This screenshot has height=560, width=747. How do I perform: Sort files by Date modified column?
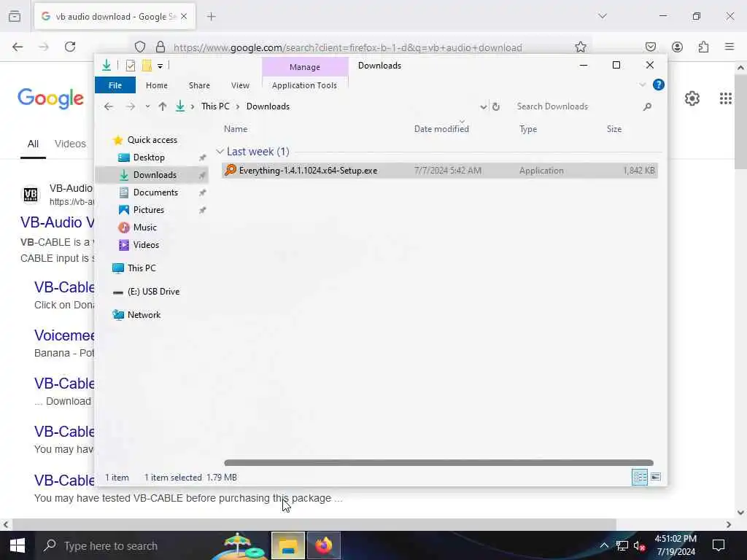tap(441, 129)
